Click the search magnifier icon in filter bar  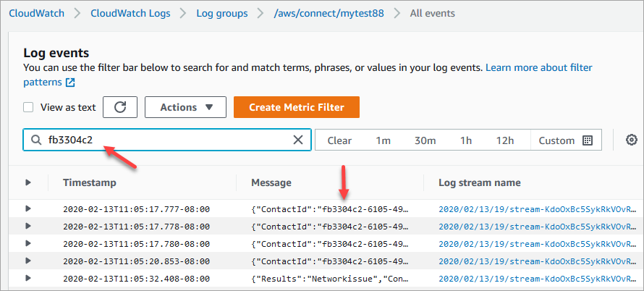pos(36,140)
